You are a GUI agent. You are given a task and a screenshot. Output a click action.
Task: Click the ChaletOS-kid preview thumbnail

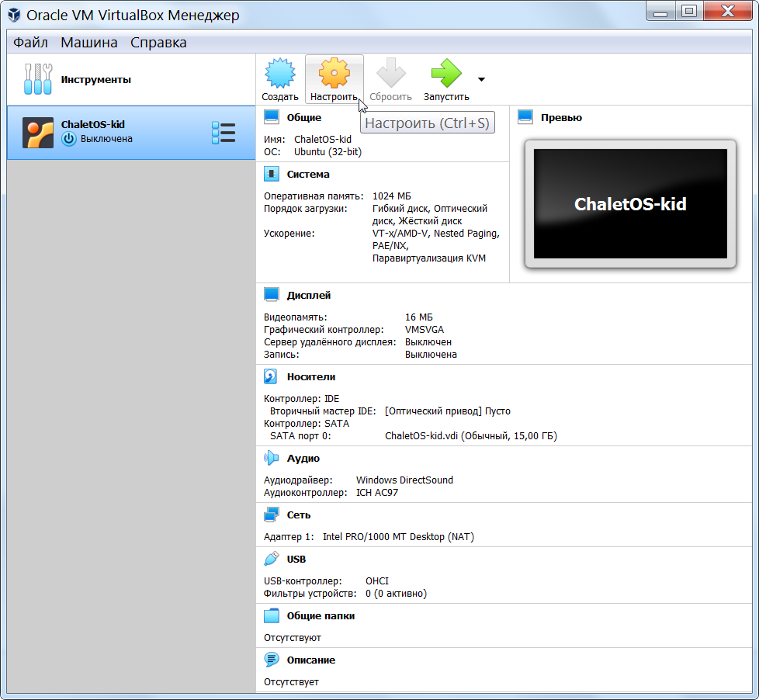630,204
